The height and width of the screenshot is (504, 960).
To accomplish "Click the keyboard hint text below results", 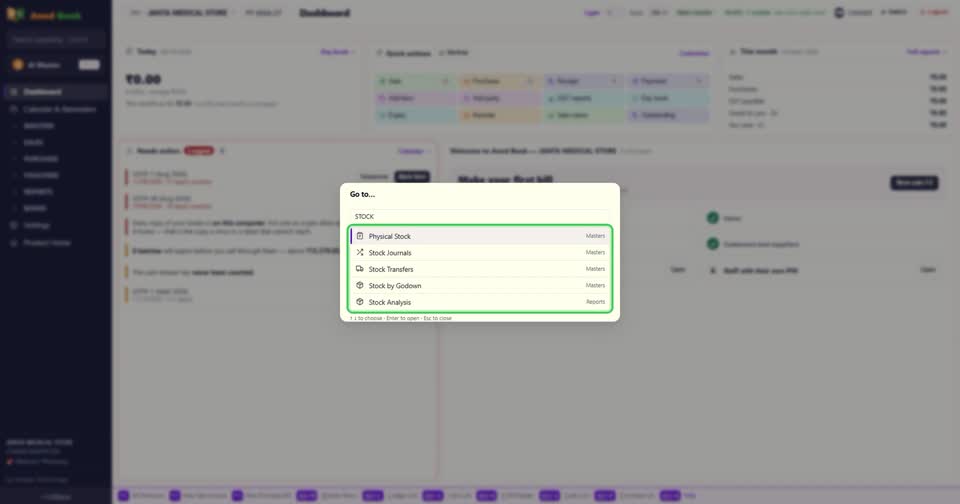I will [401, 318].
